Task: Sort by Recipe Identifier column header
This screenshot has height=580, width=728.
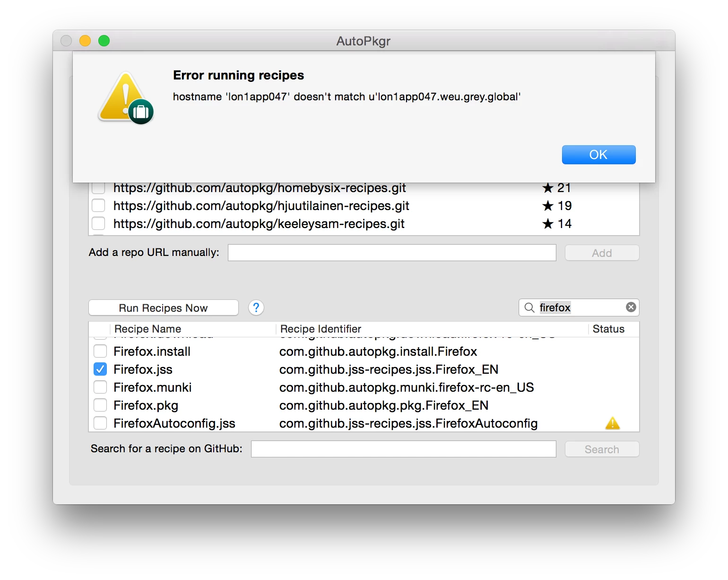Action: (x=321, y=329)
